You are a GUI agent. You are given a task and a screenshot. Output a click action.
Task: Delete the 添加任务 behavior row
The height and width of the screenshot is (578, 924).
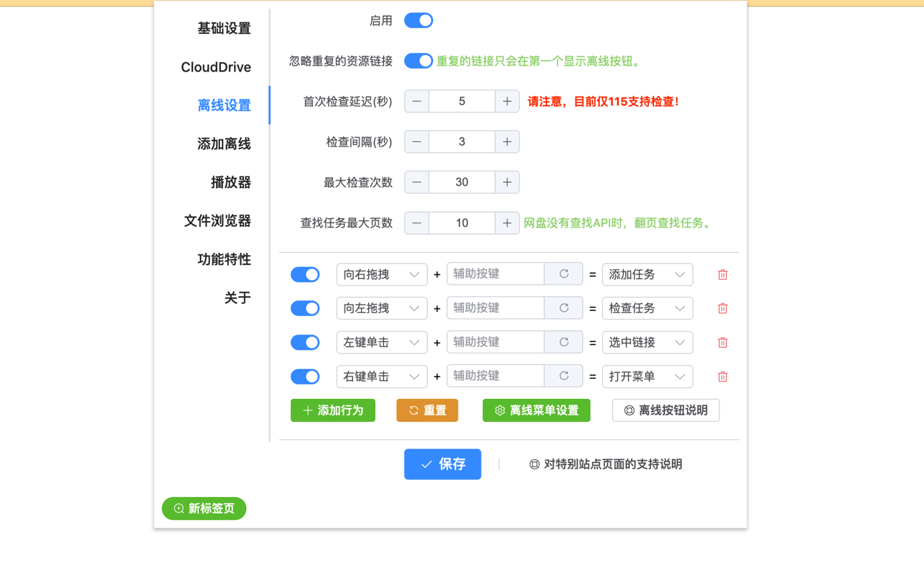[x=723, y=274]
